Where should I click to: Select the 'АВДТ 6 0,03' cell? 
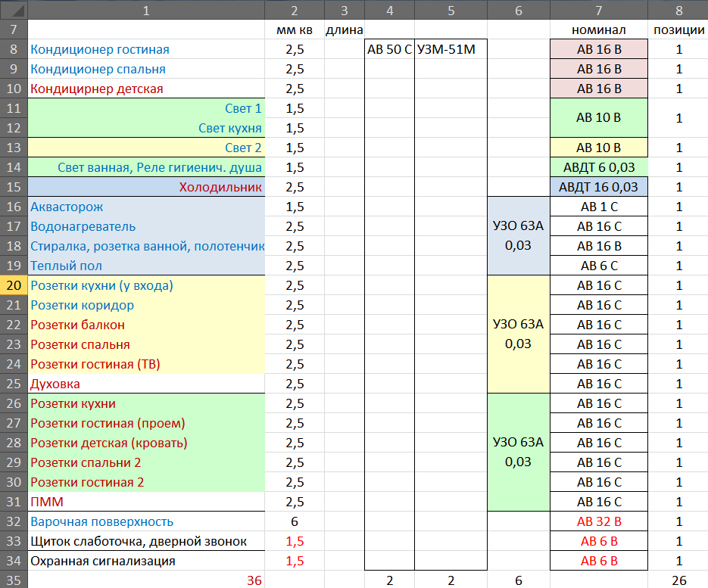(x=599, y=167)
